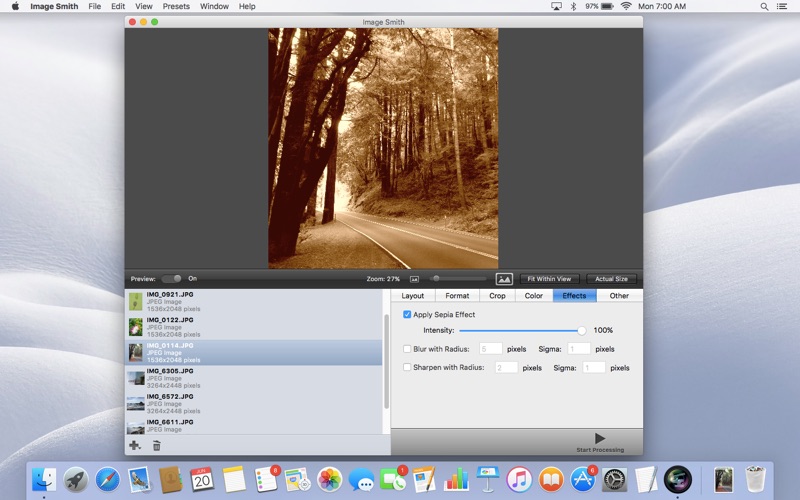Open the Window menu
The height and width of the screenshot is (500, 800).
pyautogui.click(x=214, y=7)
